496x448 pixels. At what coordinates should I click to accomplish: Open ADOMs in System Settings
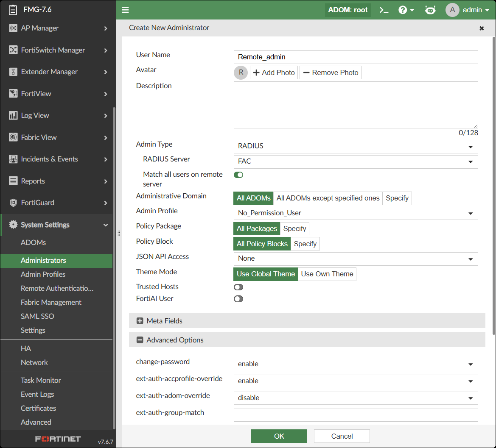33,242
